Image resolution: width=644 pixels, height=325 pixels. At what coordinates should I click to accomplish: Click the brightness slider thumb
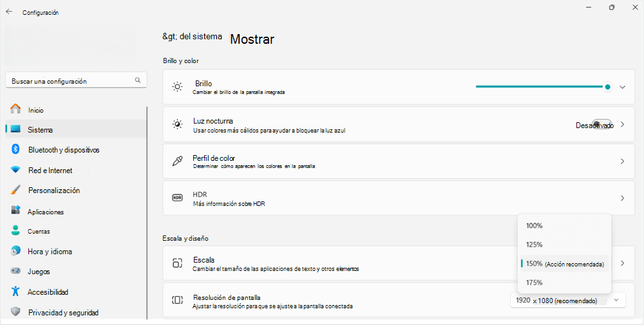coord(607,87)
